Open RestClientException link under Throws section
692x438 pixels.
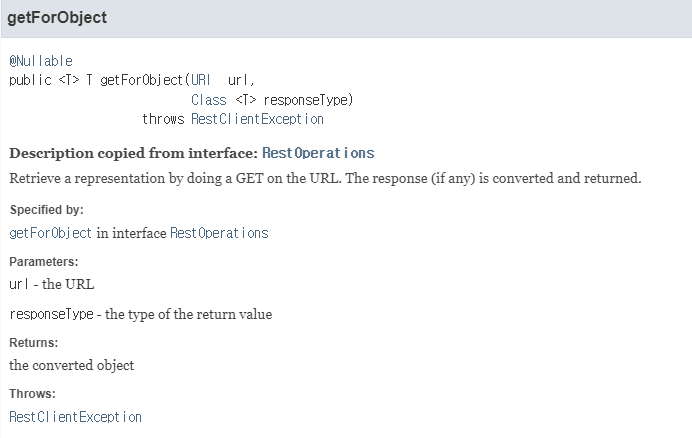point(75,417)
